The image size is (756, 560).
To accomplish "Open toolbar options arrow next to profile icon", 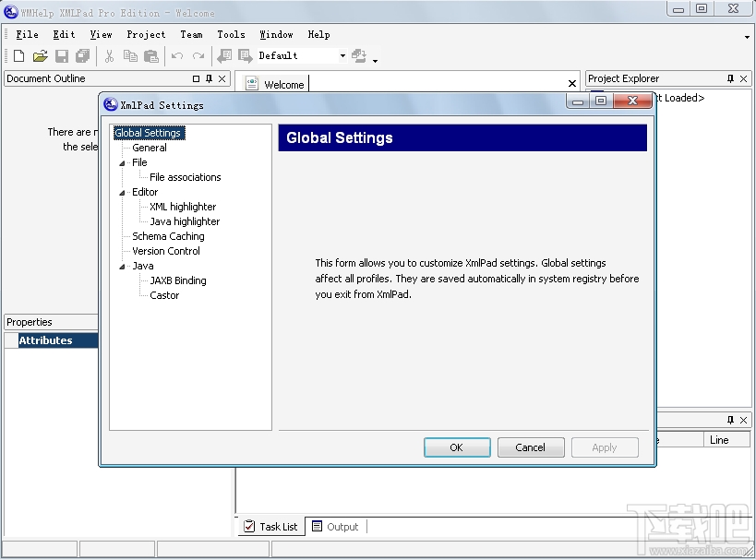I will point(375,61).
